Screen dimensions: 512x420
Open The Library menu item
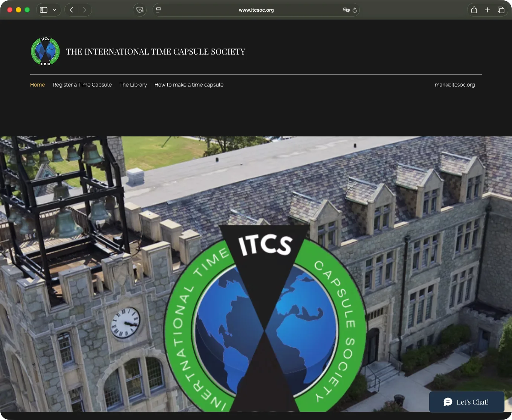click(133, 85)
